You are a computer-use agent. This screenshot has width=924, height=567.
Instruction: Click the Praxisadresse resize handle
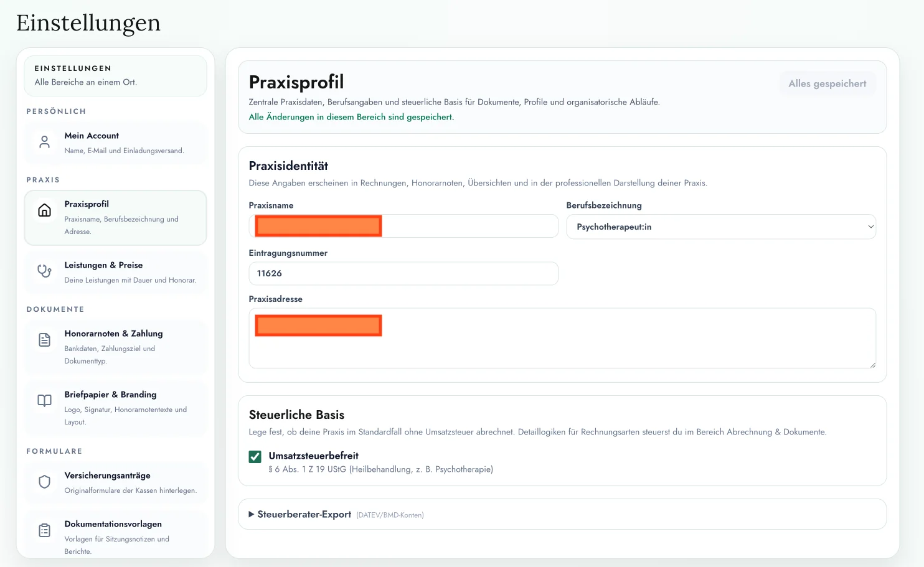pyautogui.click(x=872, y=365)
